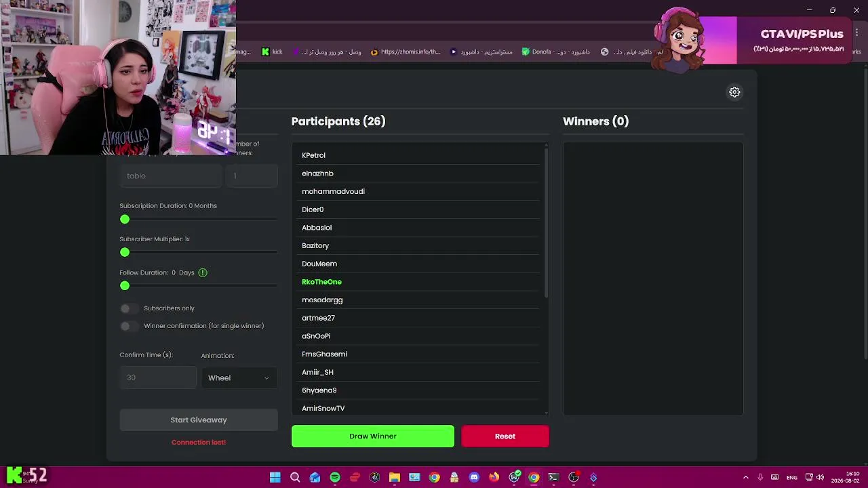The height and width of the screenshot is (488, 868).
Task: Open the zhomis.info bookmark
Action: click(x=406, y=52)
